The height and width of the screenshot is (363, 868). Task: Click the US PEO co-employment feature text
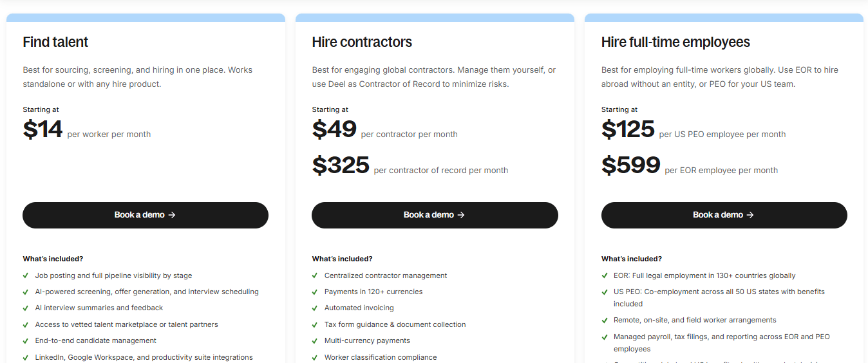719,298
